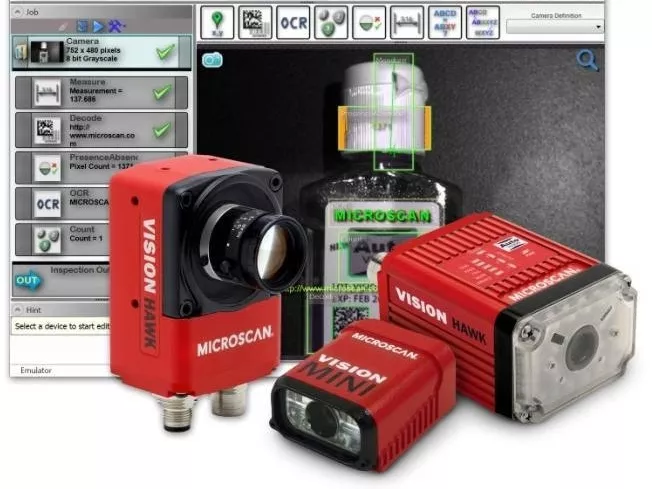Click the Count step icon in Job list
Screen dimensions: 652x489
coord(47,240)
